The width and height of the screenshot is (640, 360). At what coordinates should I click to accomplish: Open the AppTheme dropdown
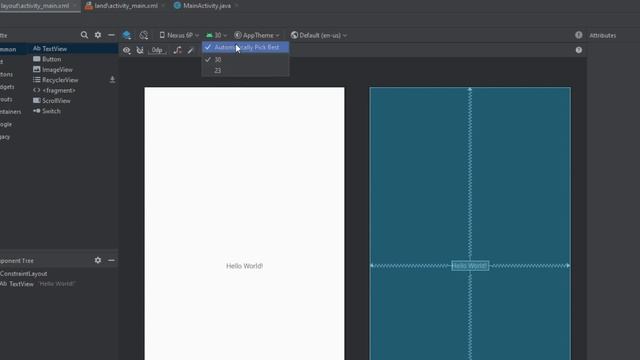[x=257, y=36]
